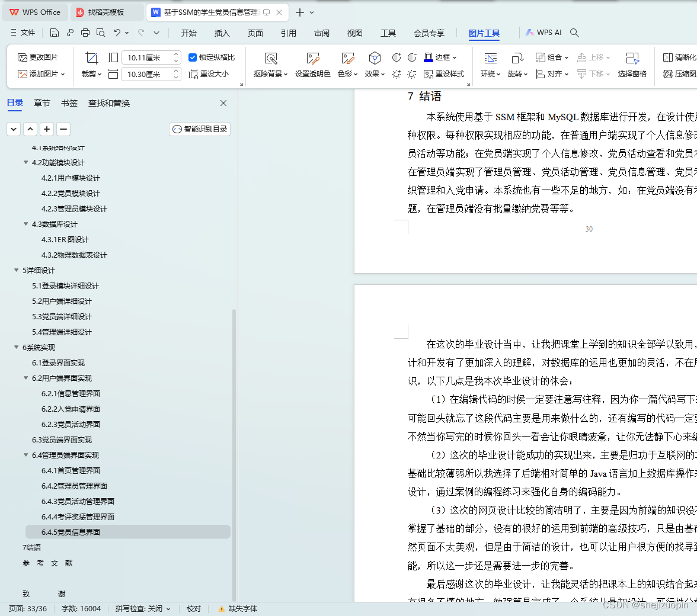Open the 边框 border dropdown
The height and width of the screenshot is (616, 697).
coord(454,57)
